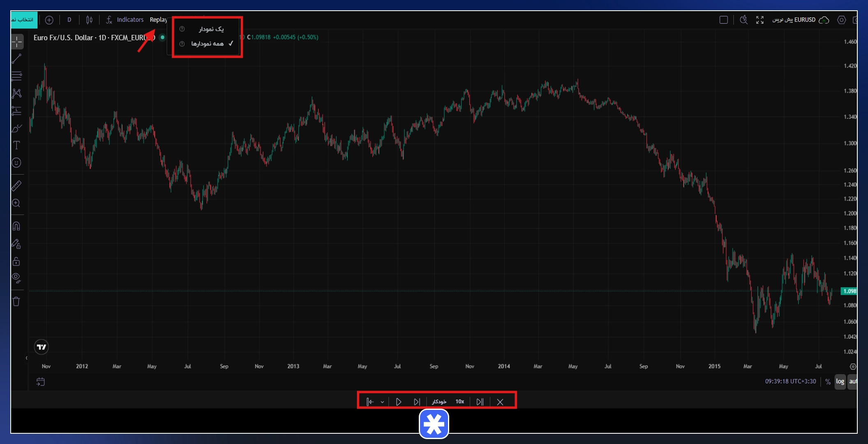The height and width of the screenshot is (444, 868).
Task: Open the Indicators menu
Action: point(125,20)
